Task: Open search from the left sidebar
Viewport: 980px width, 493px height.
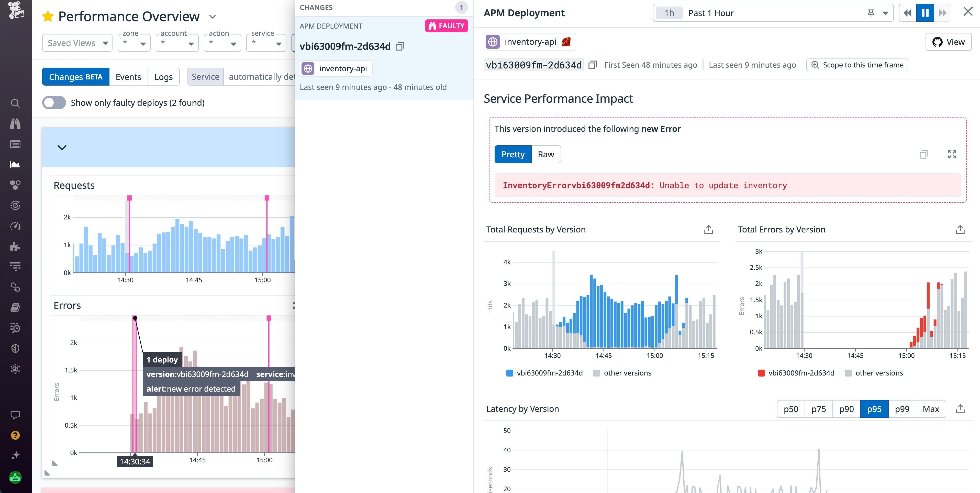Action: (x=15, y=103)
